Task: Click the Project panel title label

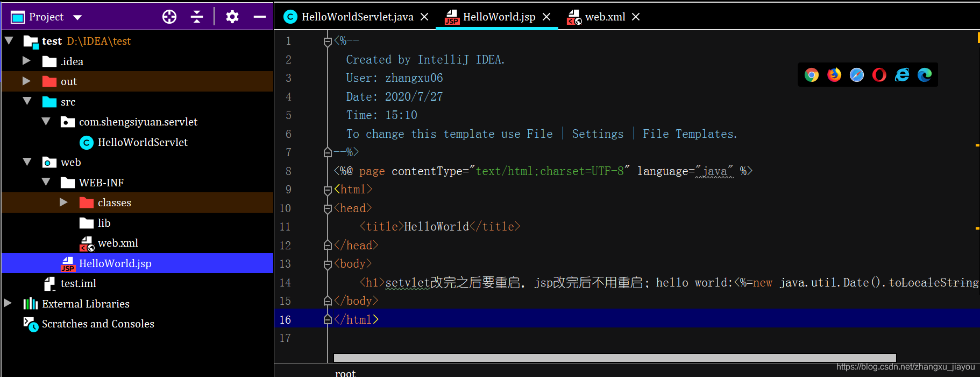Action: click(x=46, y=17)
